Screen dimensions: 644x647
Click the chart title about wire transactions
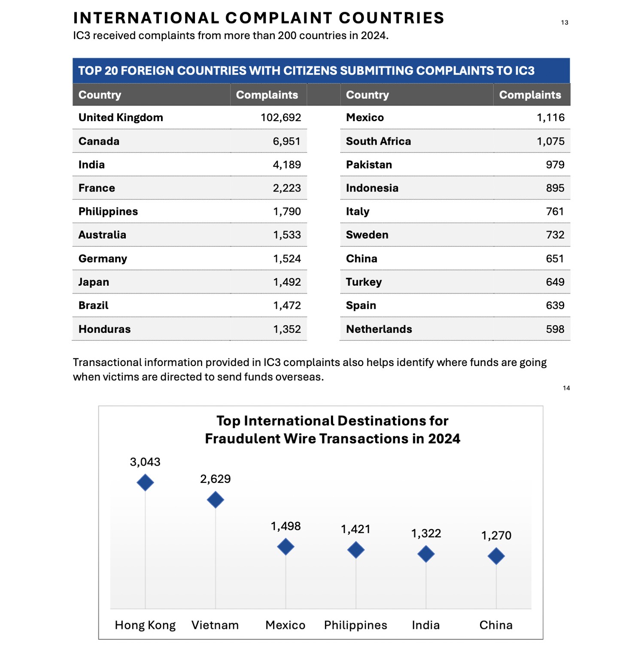(332, 430)
